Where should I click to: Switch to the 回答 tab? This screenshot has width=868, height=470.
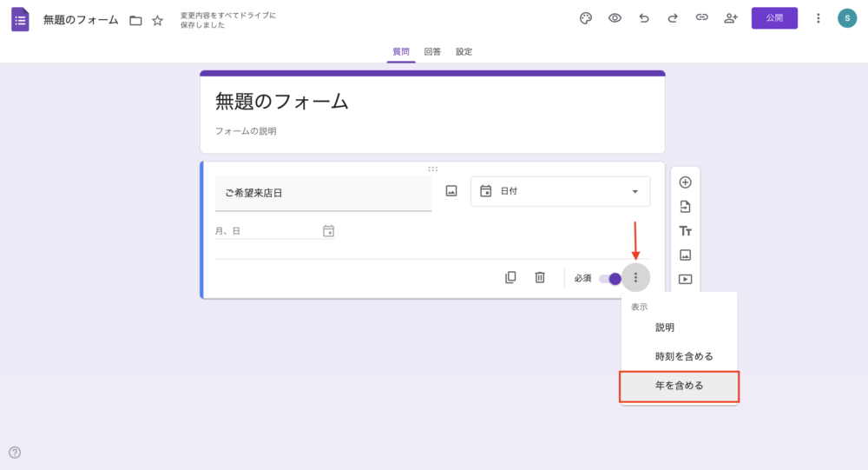coord(432,51)
